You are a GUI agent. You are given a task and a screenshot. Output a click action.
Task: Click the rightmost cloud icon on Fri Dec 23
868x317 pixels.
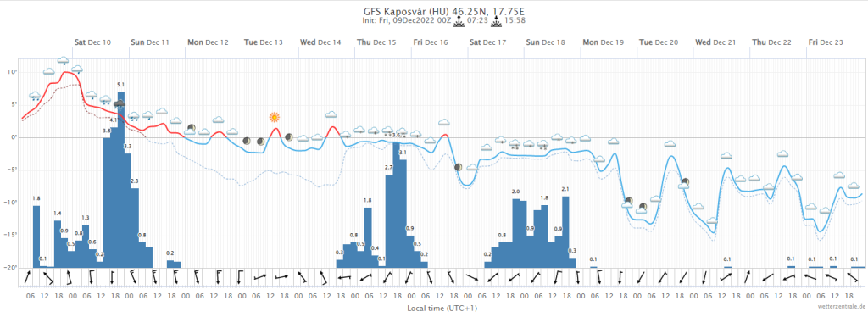tap(854, 186)
